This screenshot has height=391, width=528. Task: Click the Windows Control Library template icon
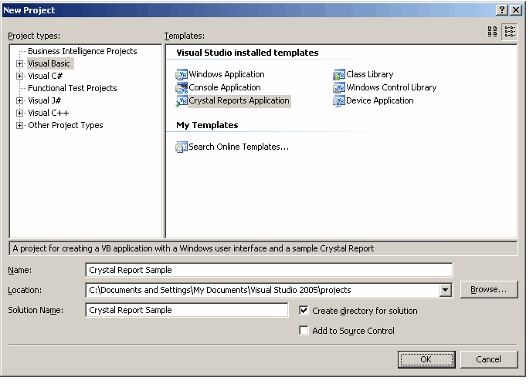click(339, 88)
